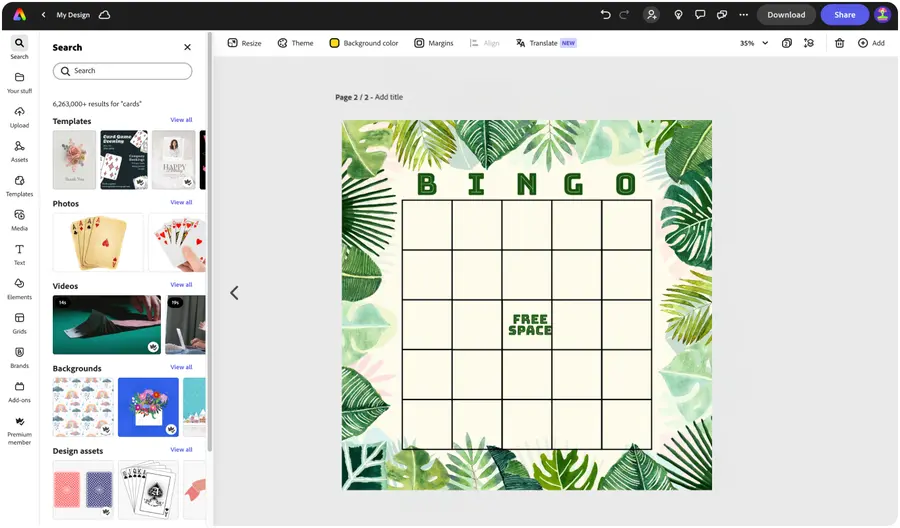
Task: Click the Add page button
Action: [x=871, y=43]
